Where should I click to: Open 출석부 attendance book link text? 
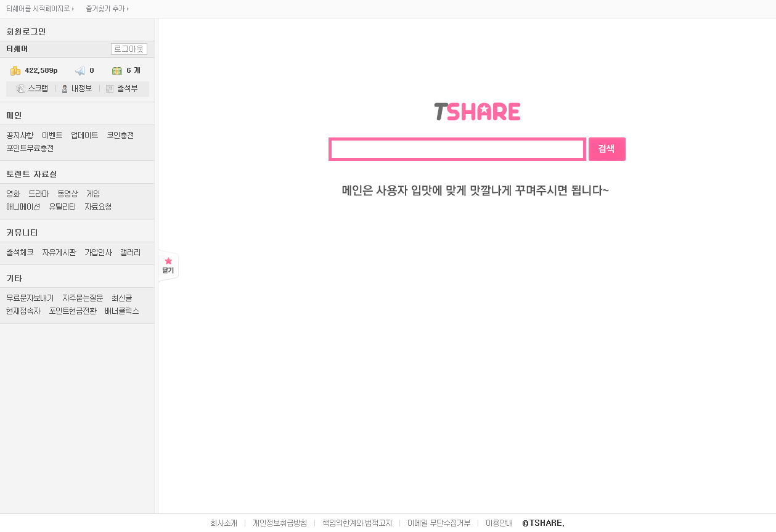pos(127,89)
